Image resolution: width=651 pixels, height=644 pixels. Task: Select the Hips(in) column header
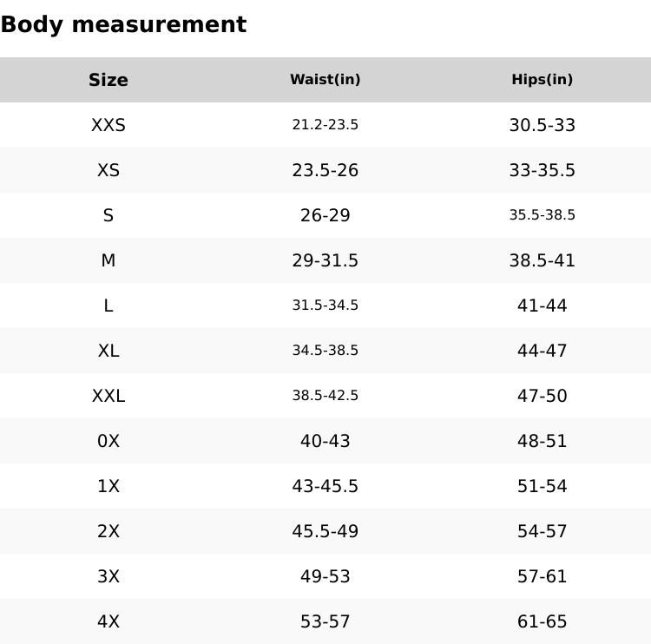click(x=542, y=80)
